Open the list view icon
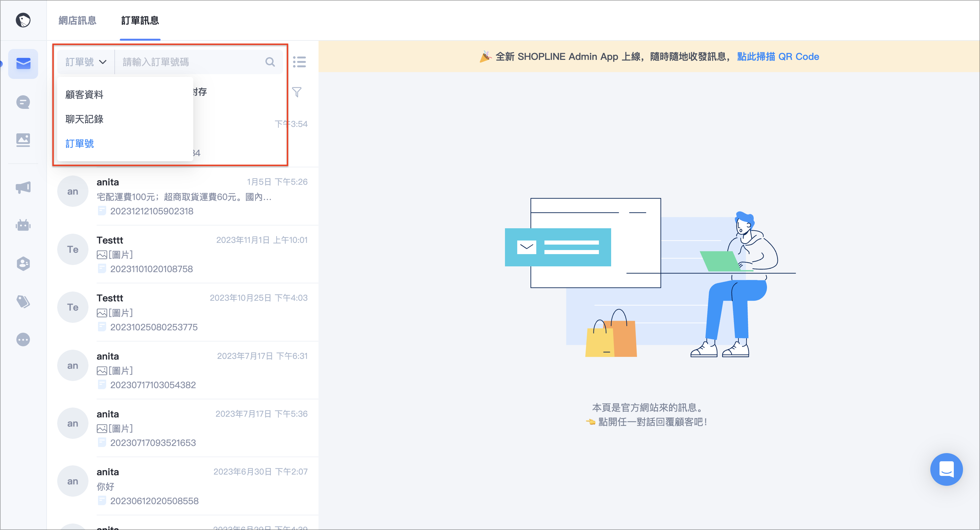 pyautogui.click(x=299, y=62)
